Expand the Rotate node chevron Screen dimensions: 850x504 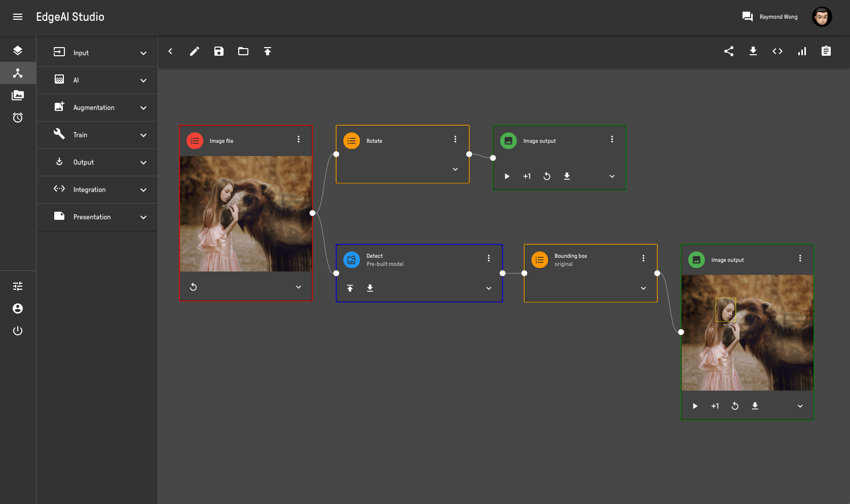(x=455, y=169)
